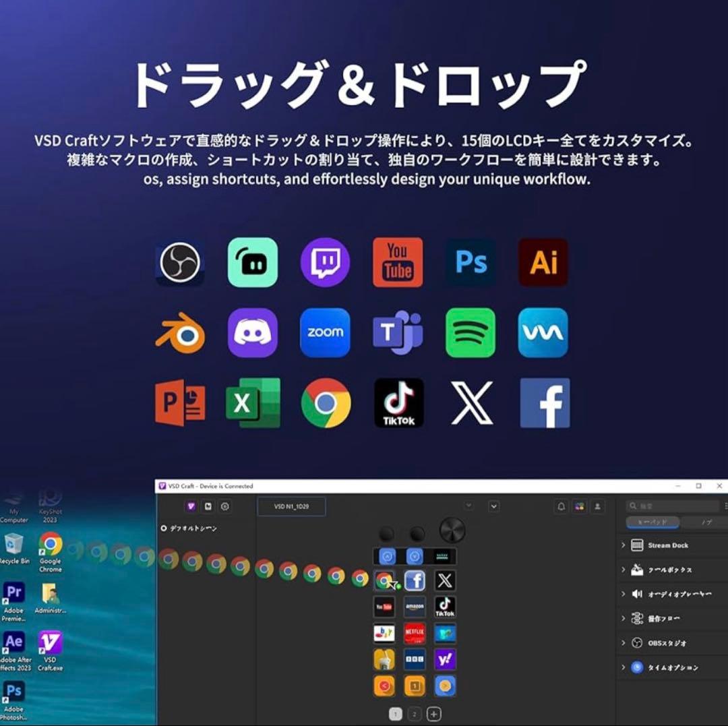The image size is (728, 726).
Task: Select the Facebook key in the device grid
Action: (415, 580)
